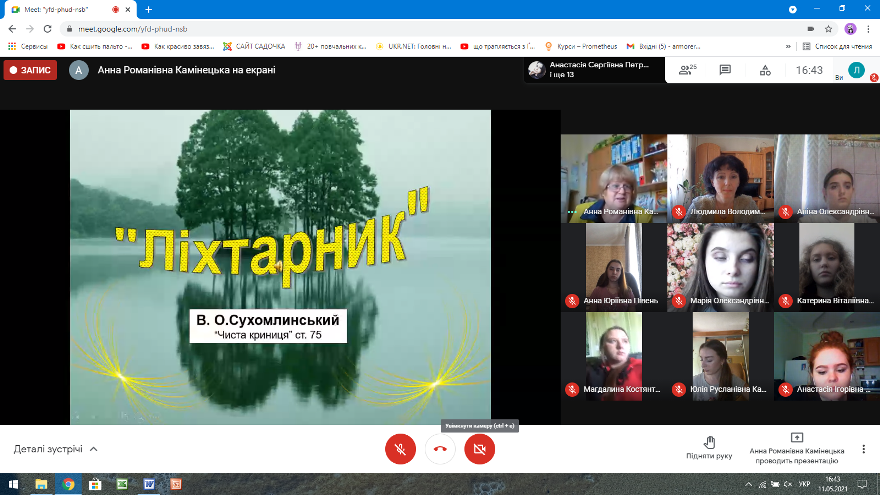Open Word from the taskbar

(149, 484)
